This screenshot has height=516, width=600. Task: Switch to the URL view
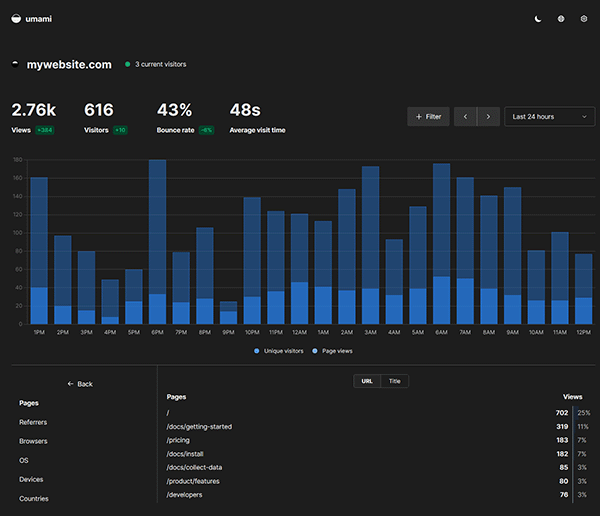(366, 381)
